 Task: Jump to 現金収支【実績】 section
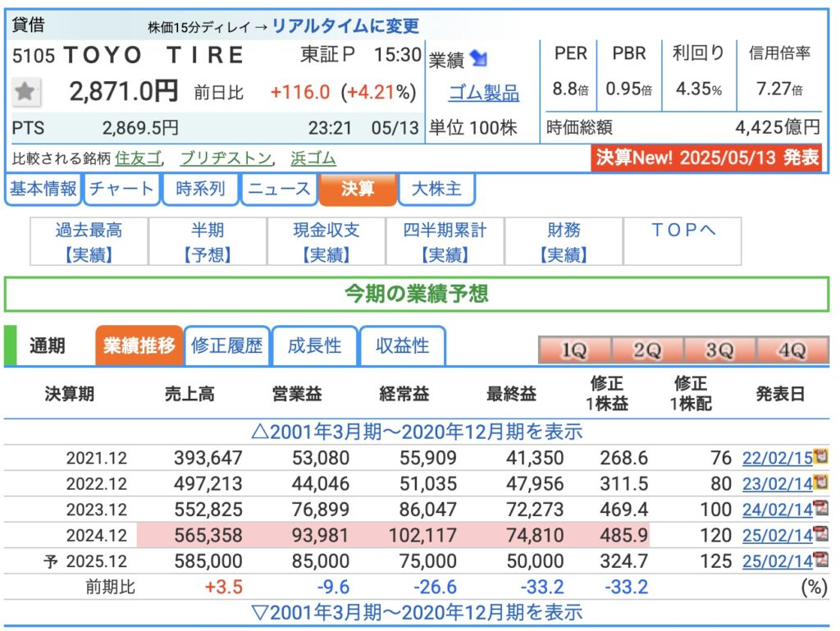click(326, 241)
